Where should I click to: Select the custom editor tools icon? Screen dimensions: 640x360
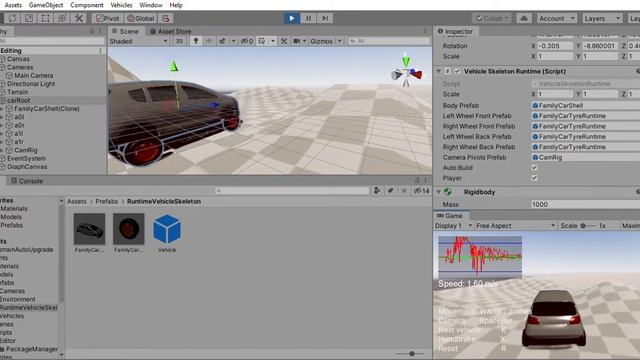(79, 18)
